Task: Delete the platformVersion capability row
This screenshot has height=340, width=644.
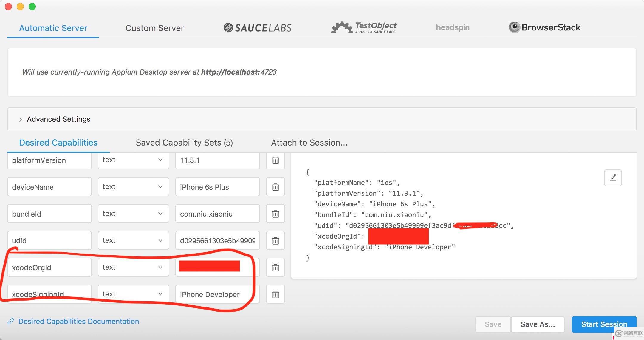Action: click(275, 160)
